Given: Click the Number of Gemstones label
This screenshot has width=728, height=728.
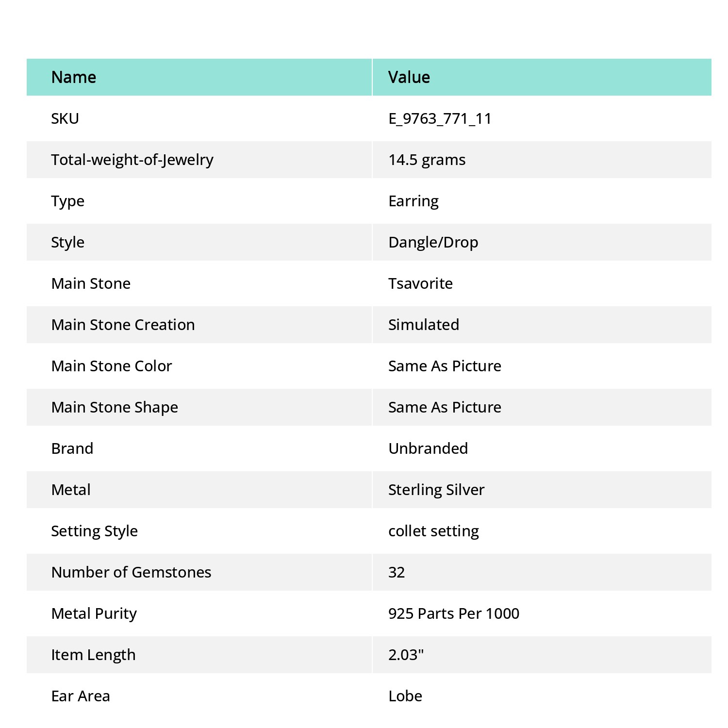Looking at the screenshot, I should [131, 572].
